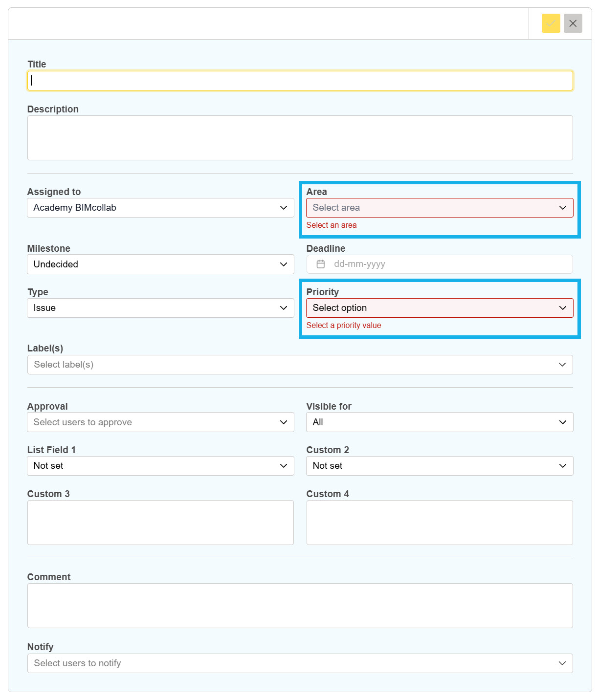Expand the List Field 1 dropdown
Image resolution: width=598 pixels, height=700 pixels.
click(x=160, y=466)
